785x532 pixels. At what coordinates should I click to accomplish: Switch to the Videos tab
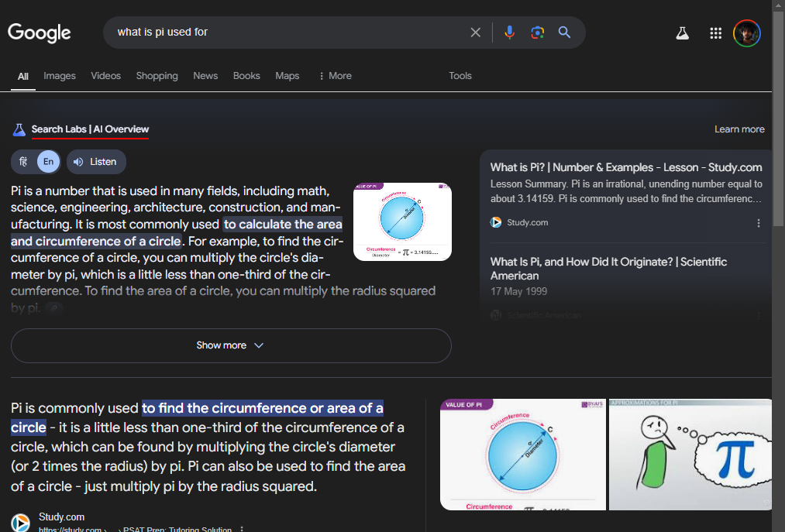[105, 76]
